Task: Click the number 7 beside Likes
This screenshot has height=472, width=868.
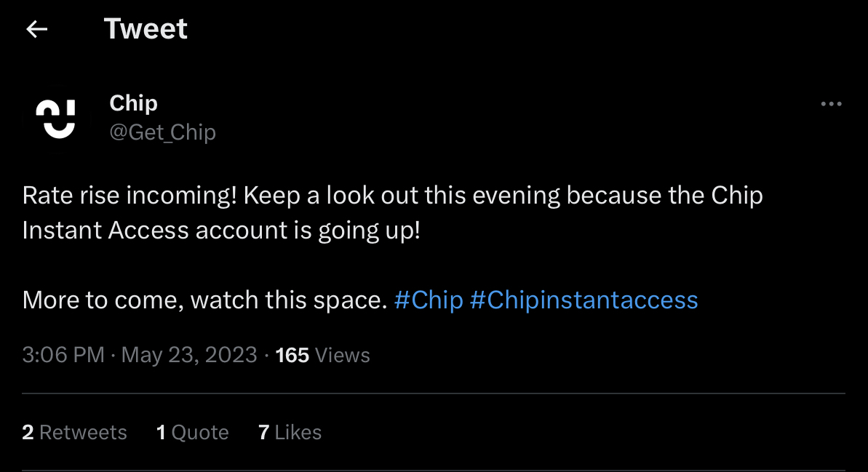Action: coord(264,432)
